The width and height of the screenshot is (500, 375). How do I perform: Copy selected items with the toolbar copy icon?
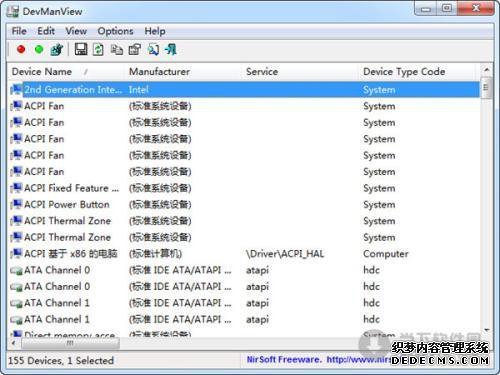point(117,50)
